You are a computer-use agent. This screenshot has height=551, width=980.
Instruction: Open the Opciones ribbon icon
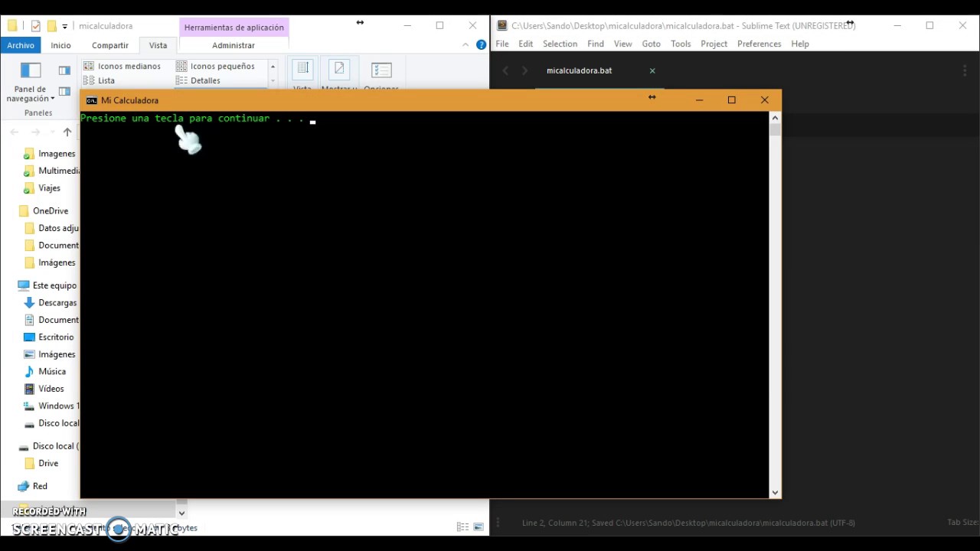pos(381,70)
